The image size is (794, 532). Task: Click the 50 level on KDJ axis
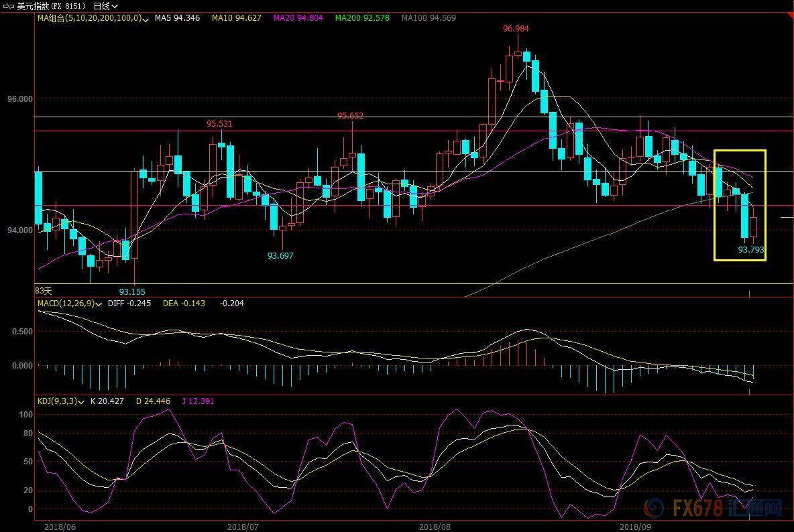[x=28, y=462]
